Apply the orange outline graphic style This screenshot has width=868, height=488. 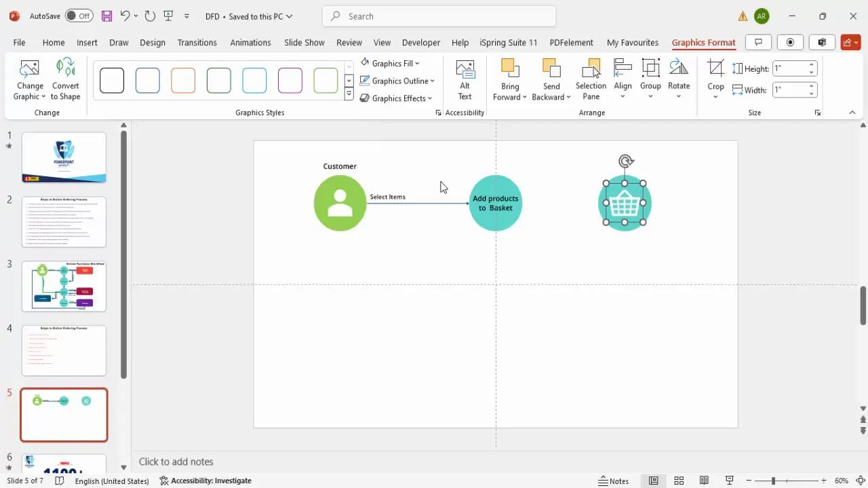[x=183, y=81]
